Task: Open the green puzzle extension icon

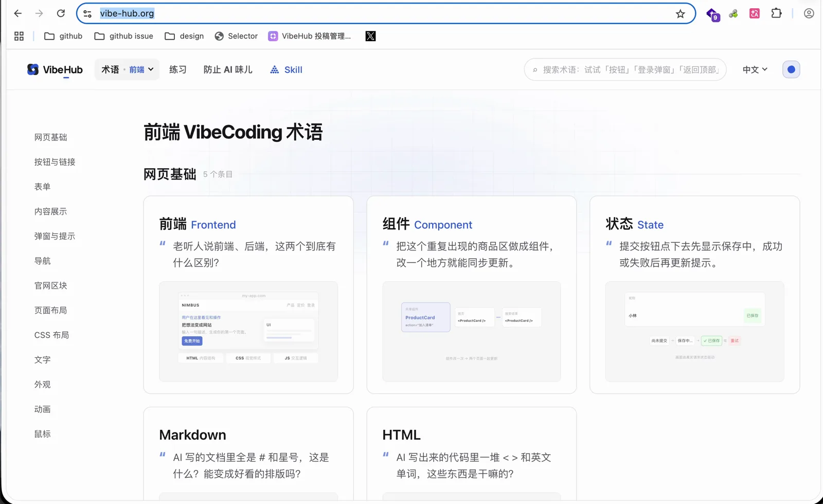Action: point(733,13)
